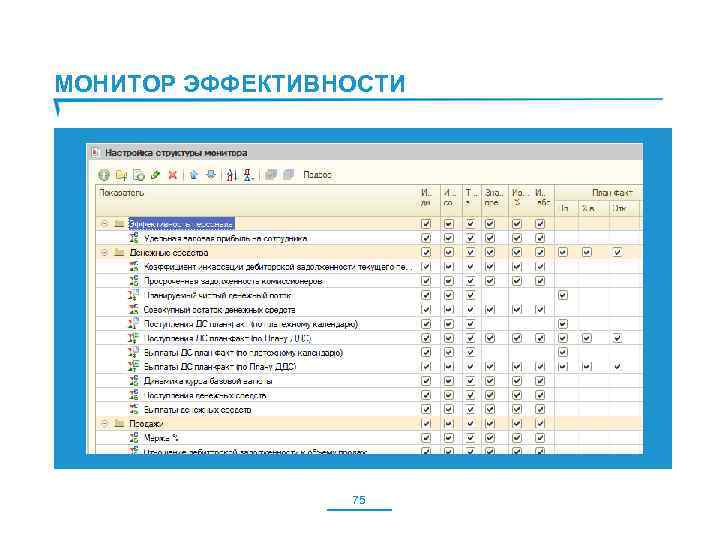Click the indicator icon of Удельная валовая прибыль row
The image size is (720, 540).
[134, 238]
